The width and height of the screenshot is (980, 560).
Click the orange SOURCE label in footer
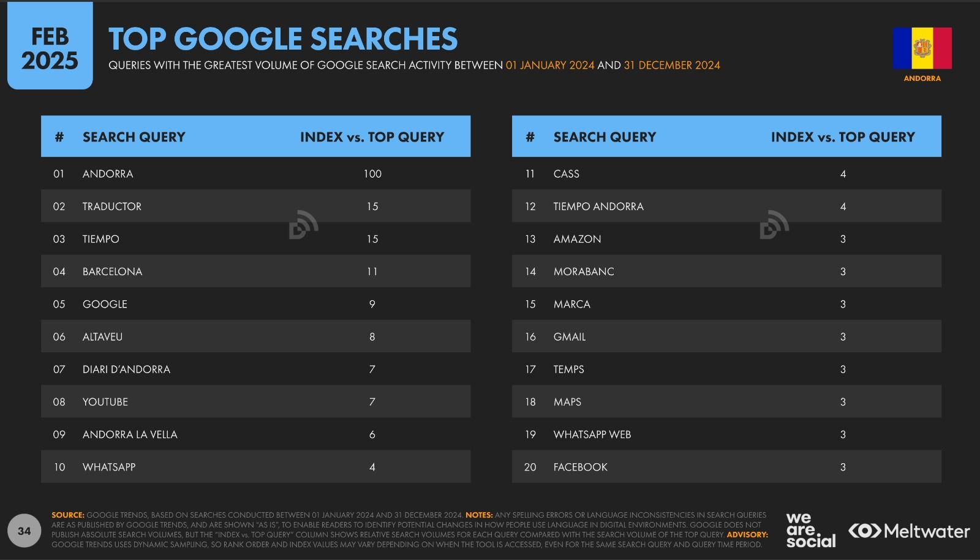click(x=67, y=515)
